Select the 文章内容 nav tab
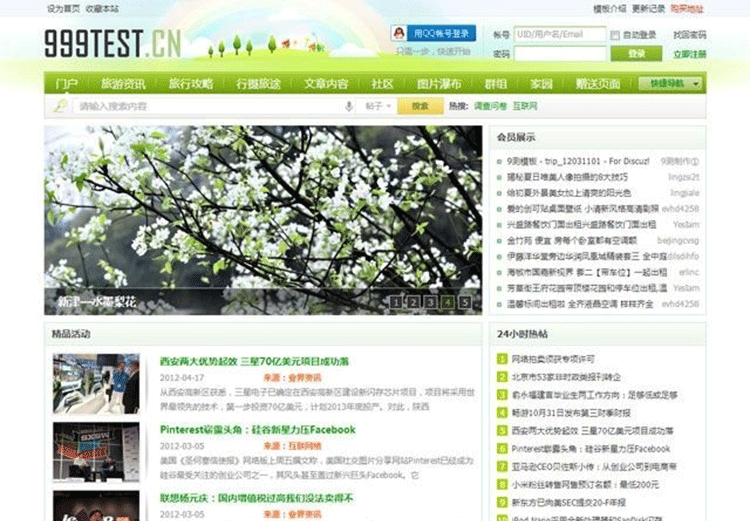 (x=326, y=84)
